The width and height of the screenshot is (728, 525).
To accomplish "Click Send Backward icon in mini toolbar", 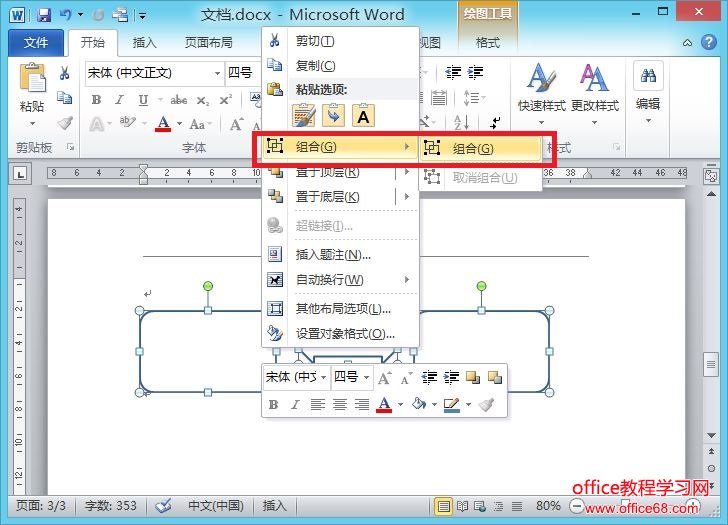I will (495, 377).
